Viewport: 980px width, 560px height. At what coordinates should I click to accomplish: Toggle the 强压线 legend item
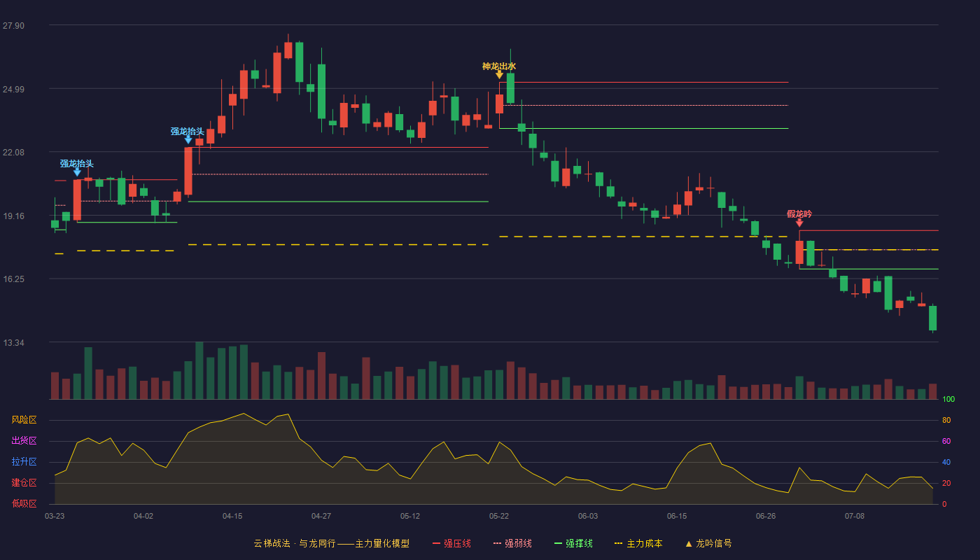[452, 543]
